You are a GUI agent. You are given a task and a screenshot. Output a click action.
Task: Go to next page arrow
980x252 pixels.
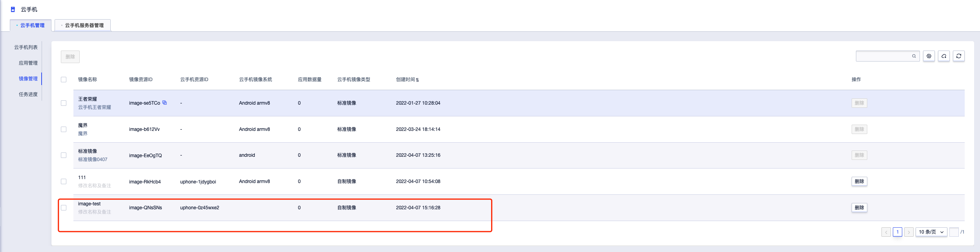[x=909, y=232]
